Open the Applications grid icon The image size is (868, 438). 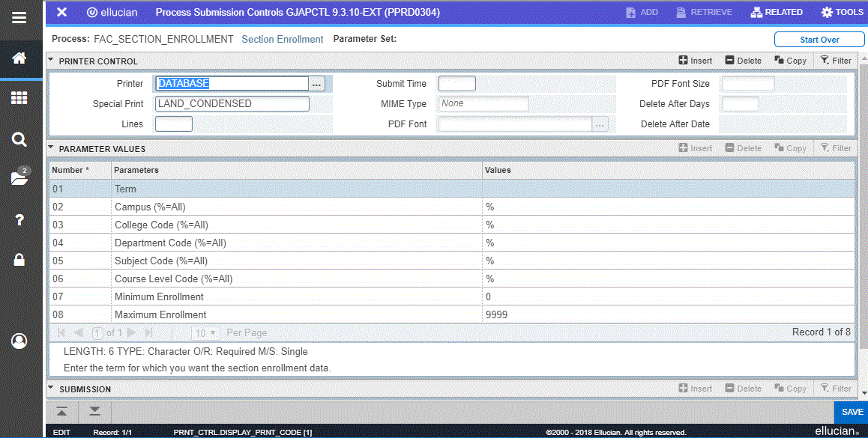(x=19, y=98)
